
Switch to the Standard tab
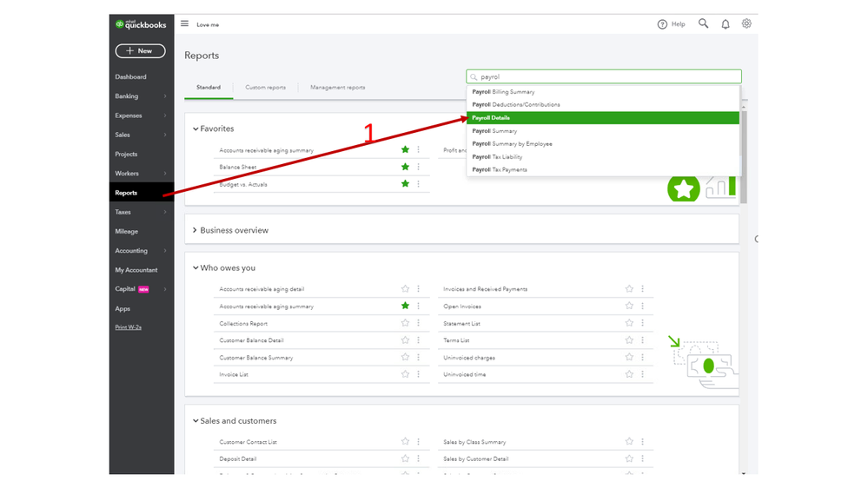click(209, 88)
